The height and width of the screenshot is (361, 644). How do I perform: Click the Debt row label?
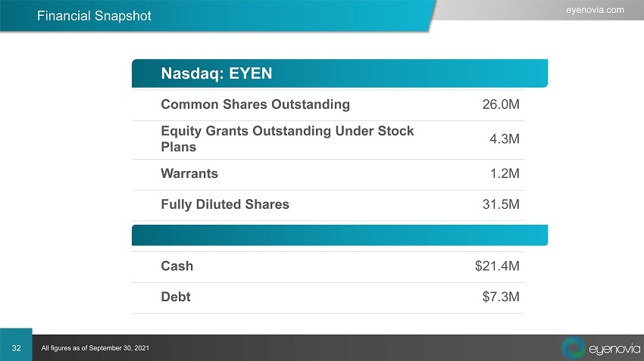pyautogui.click(x=176, y=297)
